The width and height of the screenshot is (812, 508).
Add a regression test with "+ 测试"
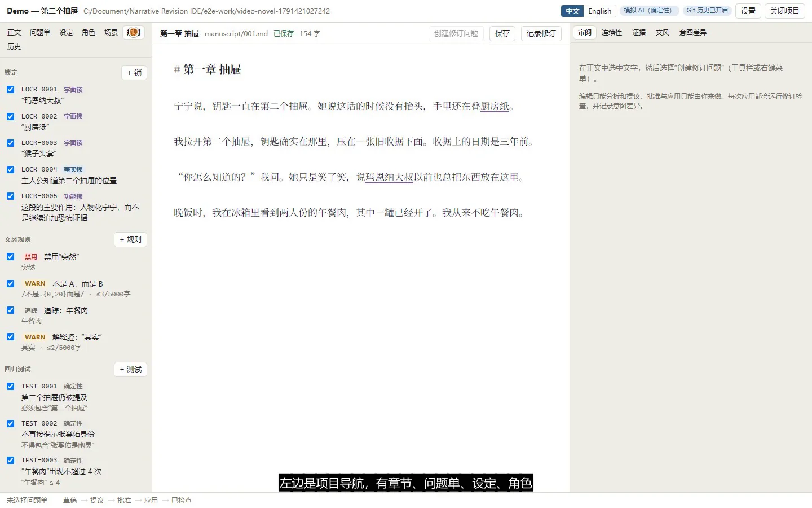tap(130, 369)
